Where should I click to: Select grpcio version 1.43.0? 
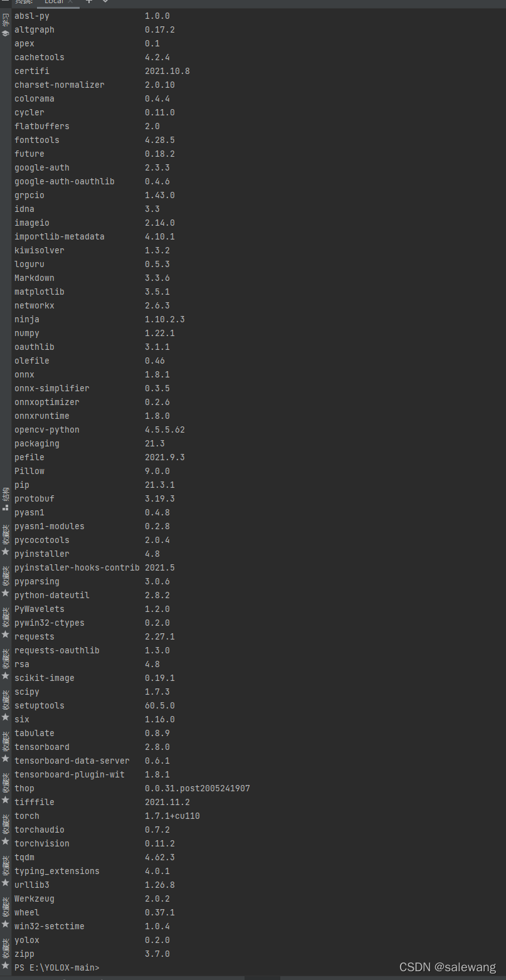click(160, 195)
